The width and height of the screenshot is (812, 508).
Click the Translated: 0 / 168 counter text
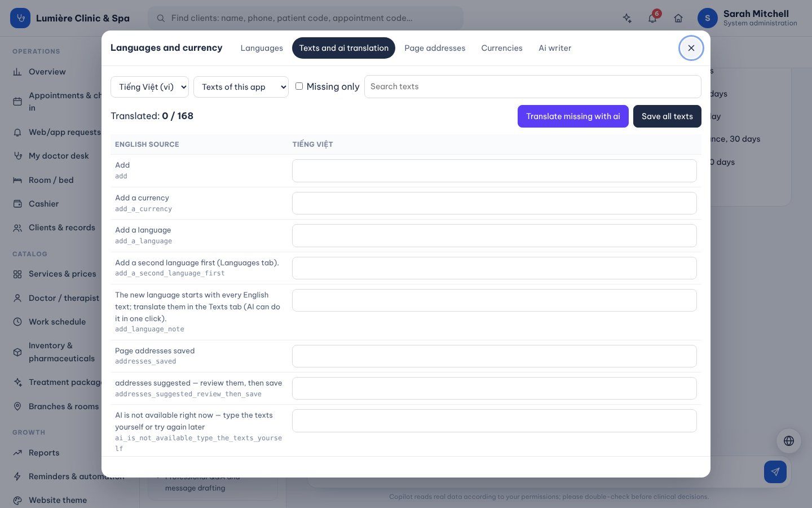(152, 116)
